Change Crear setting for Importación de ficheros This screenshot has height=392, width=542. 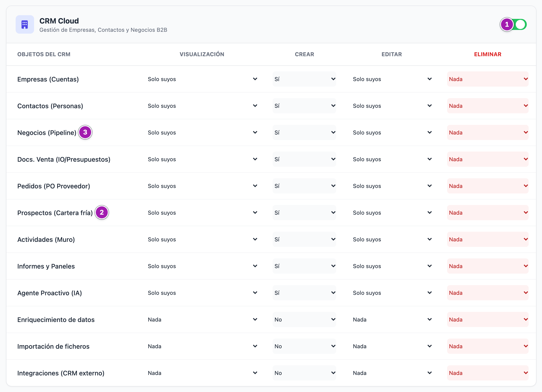[304, 346]
